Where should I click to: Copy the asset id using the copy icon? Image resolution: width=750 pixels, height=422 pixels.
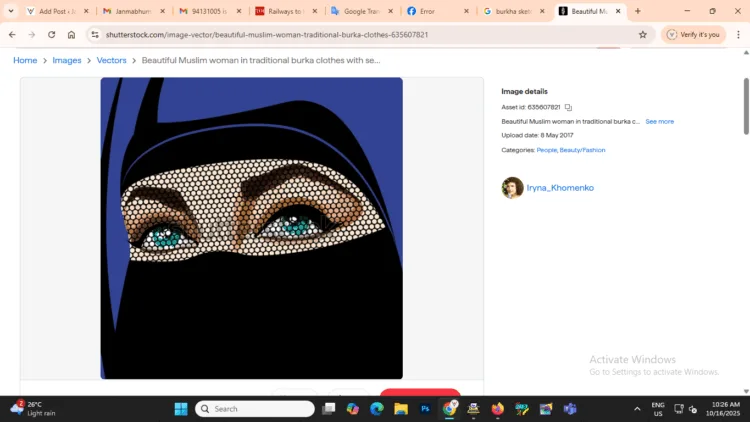[x=568, y=107]
